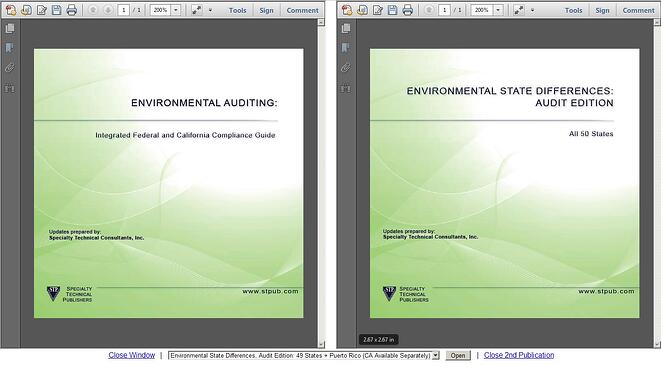Open the Comment pane in right viewer
The height and width of the screenshot is (365, 661).
point(638,10)
